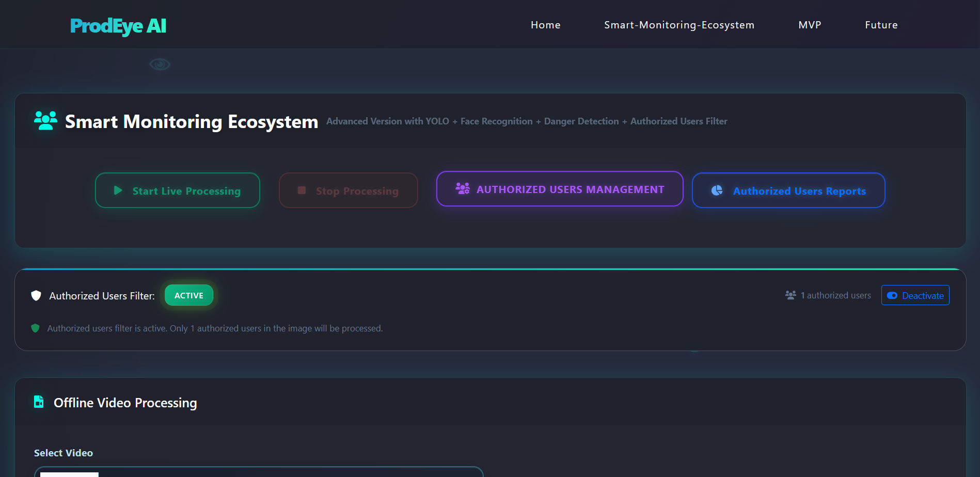Click users-gear icon in Authorized Users Management
The height and width of the screenshot is (477, 980).
tap(463, 188)
